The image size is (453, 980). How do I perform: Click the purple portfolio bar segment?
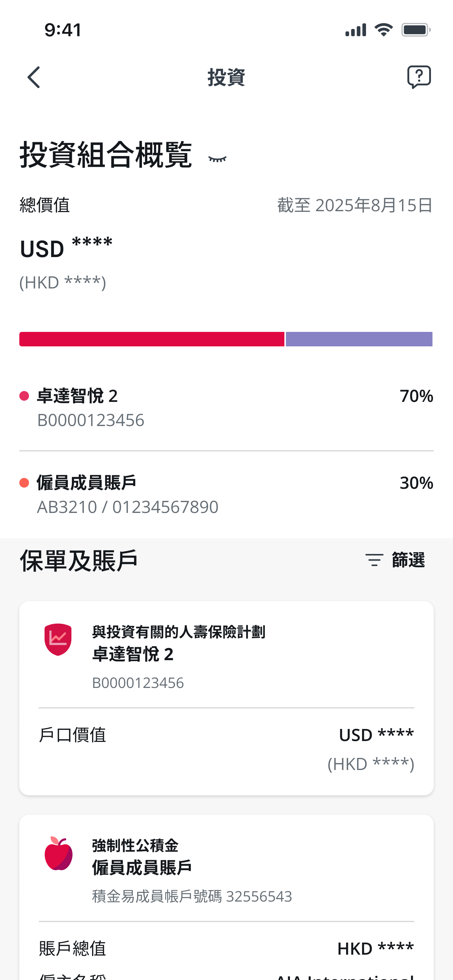click(x=359, y=339)
